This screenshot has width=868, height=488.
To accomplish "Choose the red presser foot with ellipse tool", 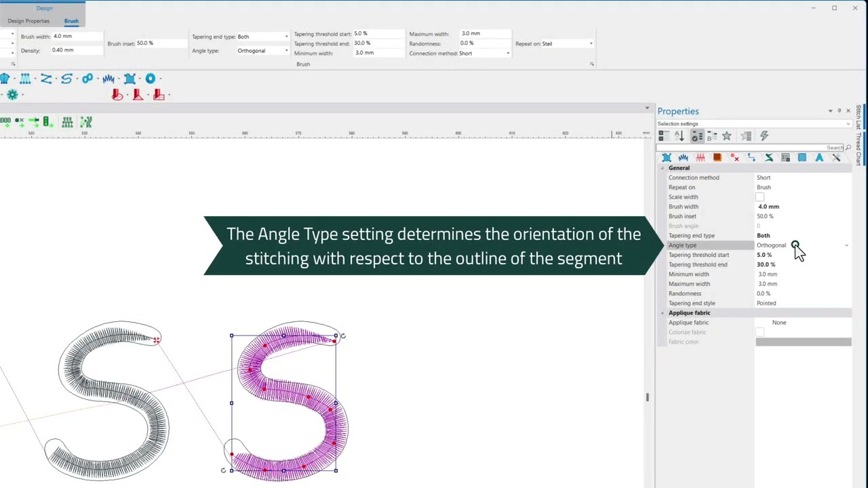I will [x=117, y=95].
